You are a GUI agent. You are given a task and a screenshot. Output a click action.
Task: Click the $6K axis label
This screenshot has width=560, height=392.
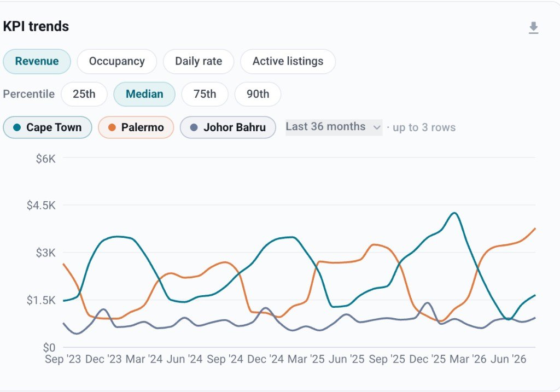click(x=46, y=159)
